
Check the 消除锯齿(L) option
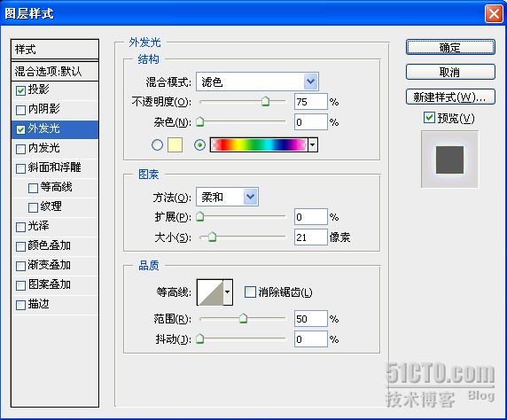(x=250, y=292)
